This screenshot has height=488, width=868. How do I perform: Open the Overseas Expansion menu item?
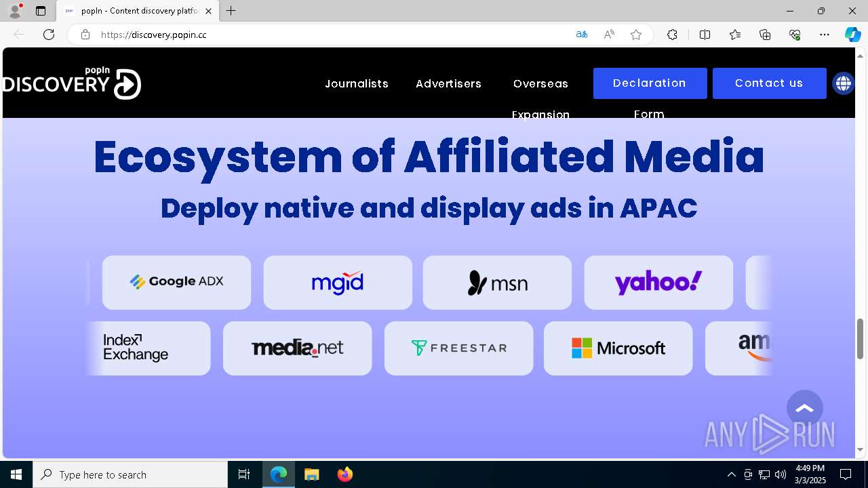[x=540, y=98]
